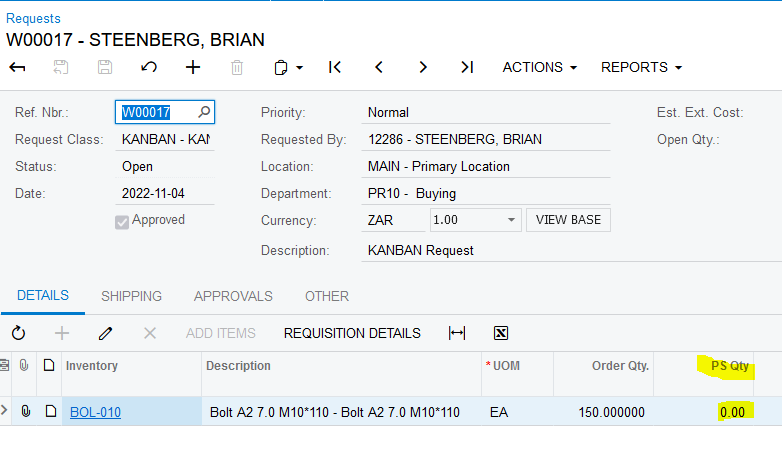Click the back arrow toolbar icon

17,67
